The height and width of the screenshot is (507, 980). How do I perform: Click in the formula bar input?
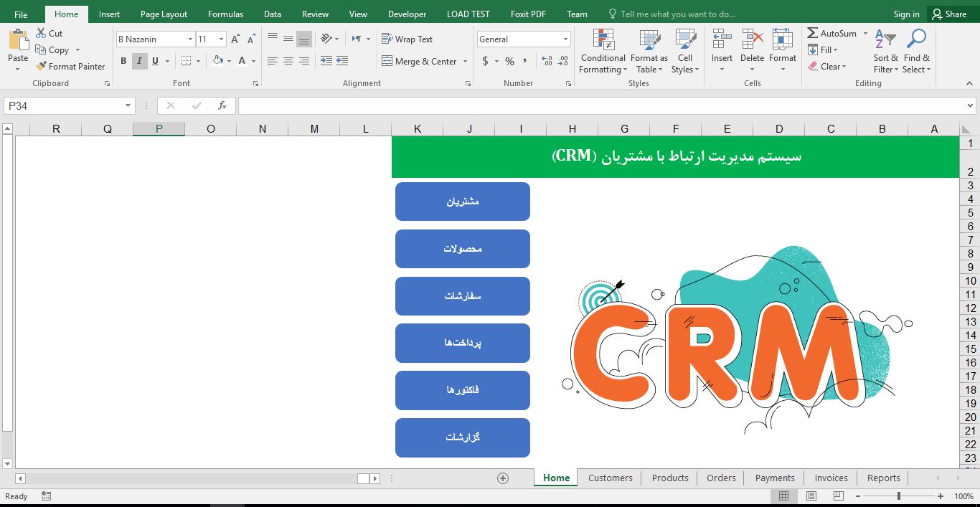(601, 105)
